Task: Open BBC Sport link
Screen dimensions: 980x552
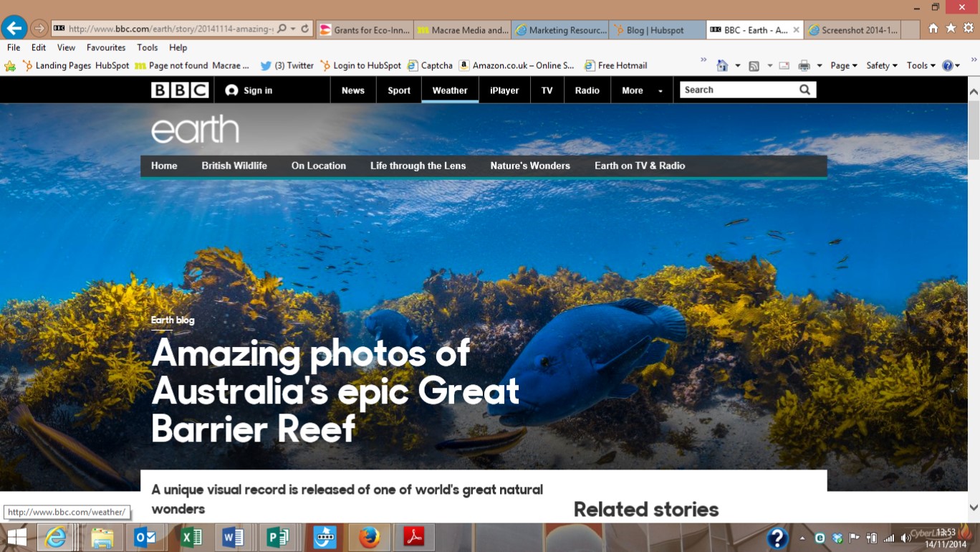Action: click(399, 90)
